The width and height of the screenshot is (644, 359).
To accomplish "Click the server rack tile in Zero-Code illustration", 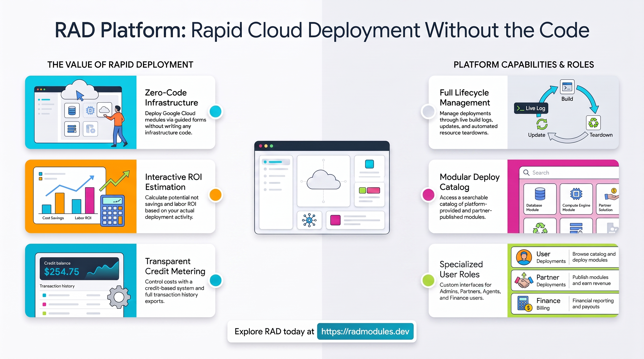I will pos(72,129).
